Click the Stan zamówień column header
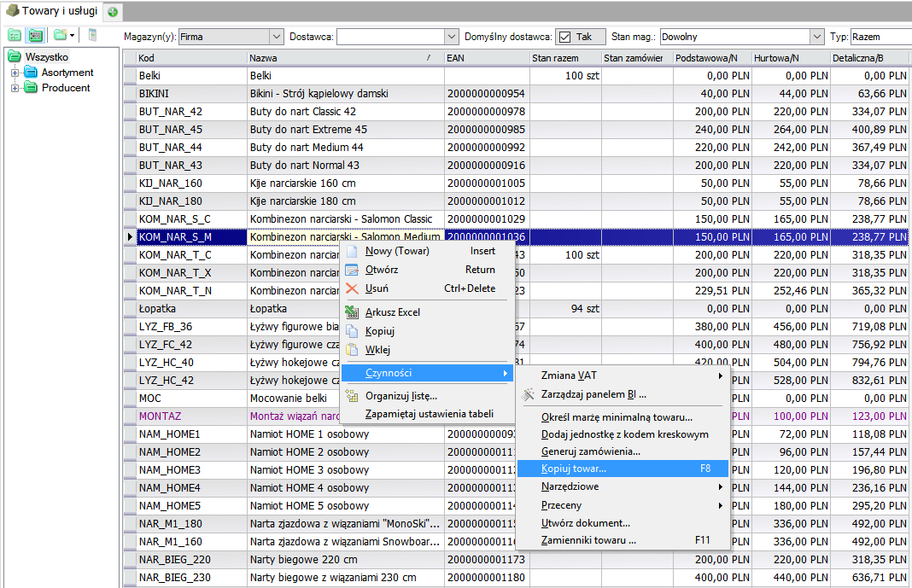Screen dimensions: 912x588 tap(637, 58)
